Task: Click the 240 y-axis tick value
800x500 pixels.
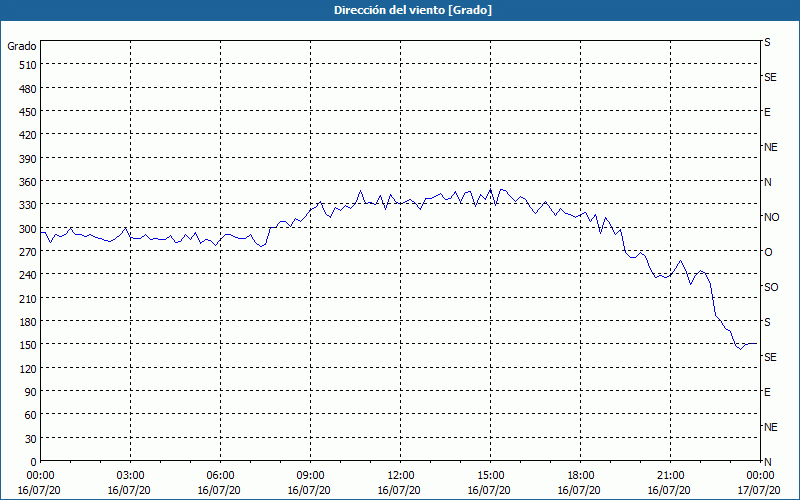Action: pyautogui.click(x=29, y=276)
